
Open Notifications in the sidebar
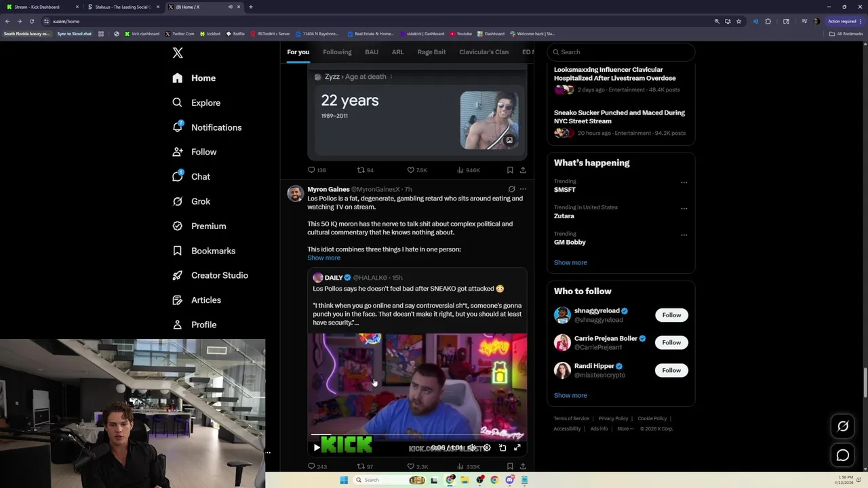click(207, 127)
